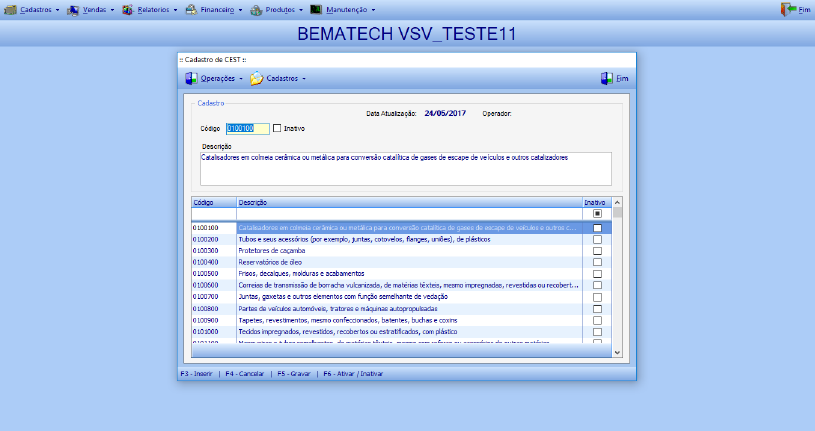The height and width of the screenshot is (431, 815).
Task: Click the Código column header
Action: point(214,202)
